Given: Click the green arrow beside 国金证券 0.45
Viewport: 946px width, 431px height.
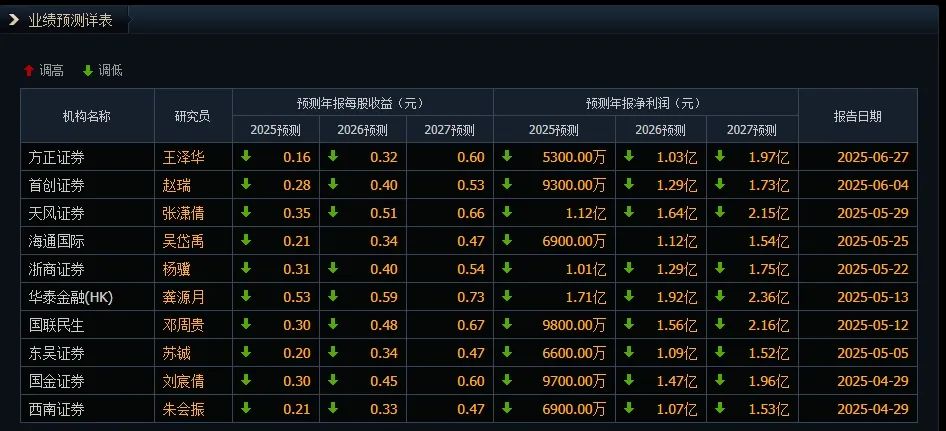Looking at the screenshot, I should point(333,380).
